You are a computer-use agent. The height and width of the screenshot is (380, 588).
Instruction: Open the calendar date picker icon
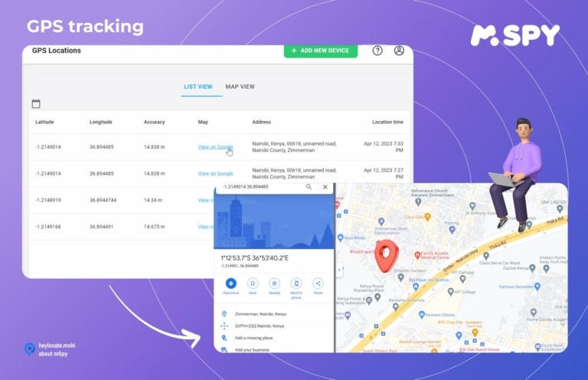(x=36, y=103)
